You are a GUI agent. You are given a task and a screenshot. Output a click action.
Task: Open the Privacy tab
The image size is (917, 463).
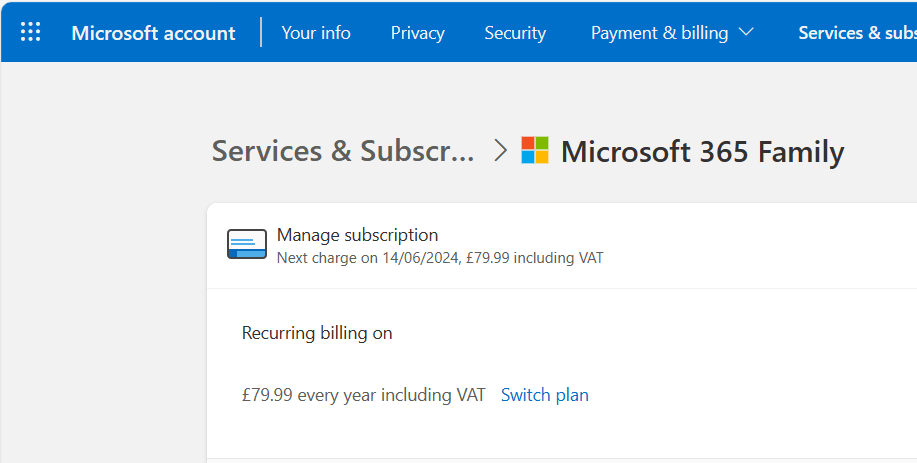(x=417, y=33)
